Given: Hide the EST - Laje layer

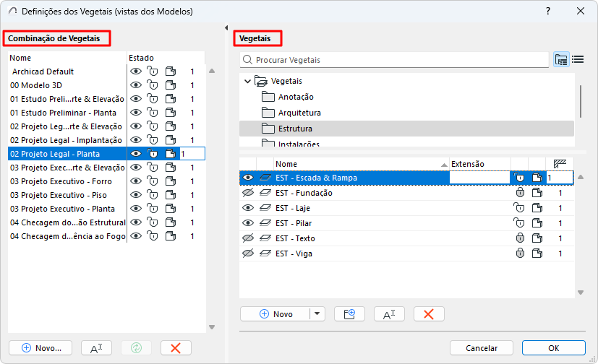Looking at the screenshot, I should click(248, 208).
